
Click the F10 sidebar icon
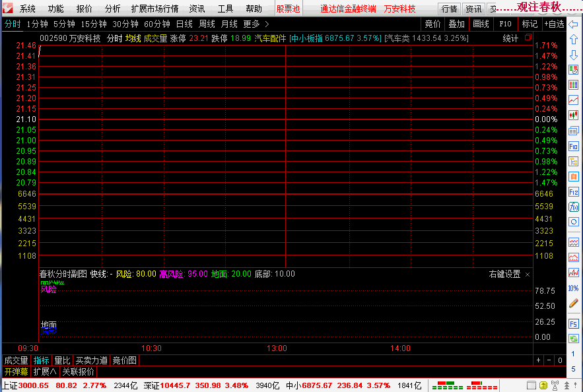(x=573, y=147)
